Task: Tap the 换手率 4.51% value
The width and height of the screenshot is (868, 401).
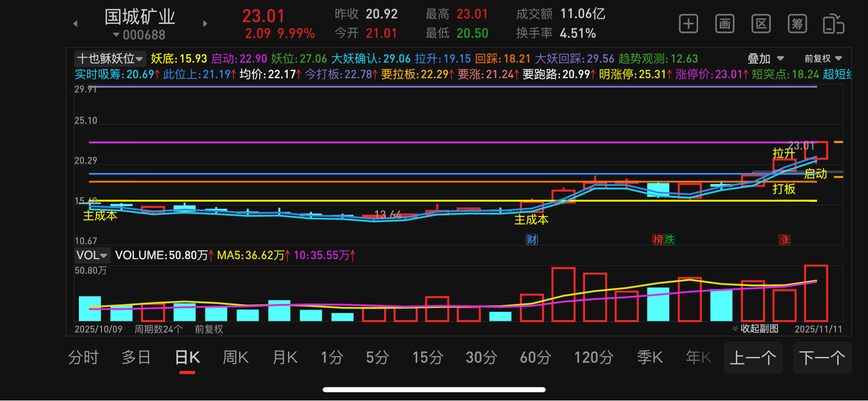Action: tap(578, 33)
